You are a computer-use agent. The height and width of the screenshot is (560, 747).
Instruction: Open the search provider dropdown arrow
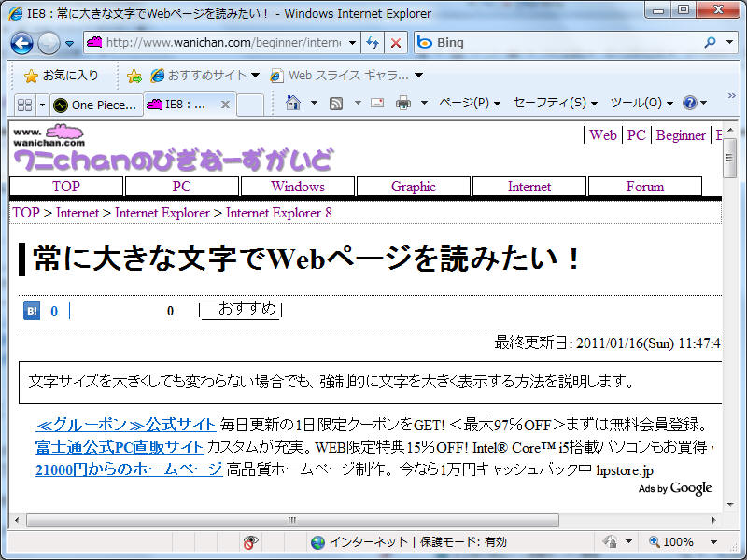[729, 42]
